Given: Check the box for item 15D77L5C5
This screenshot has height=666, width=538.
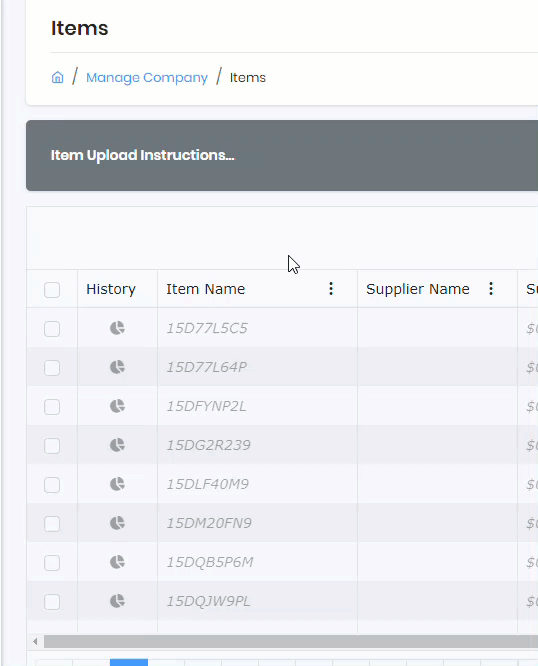Looking at the screenshot, I should pyautogui.click(x=52, y=329).
